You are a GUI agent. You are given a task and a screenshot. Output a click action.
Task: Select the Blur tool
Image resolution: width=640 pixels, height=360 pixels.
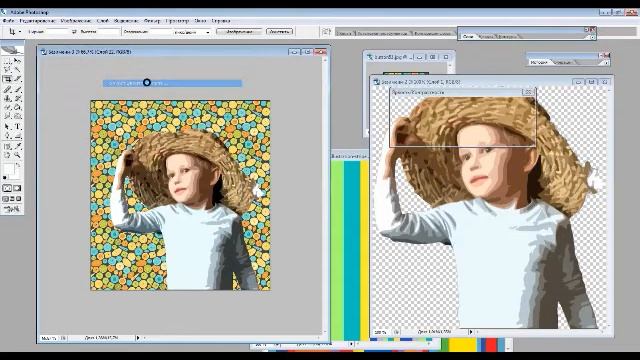tap(7, 116)
